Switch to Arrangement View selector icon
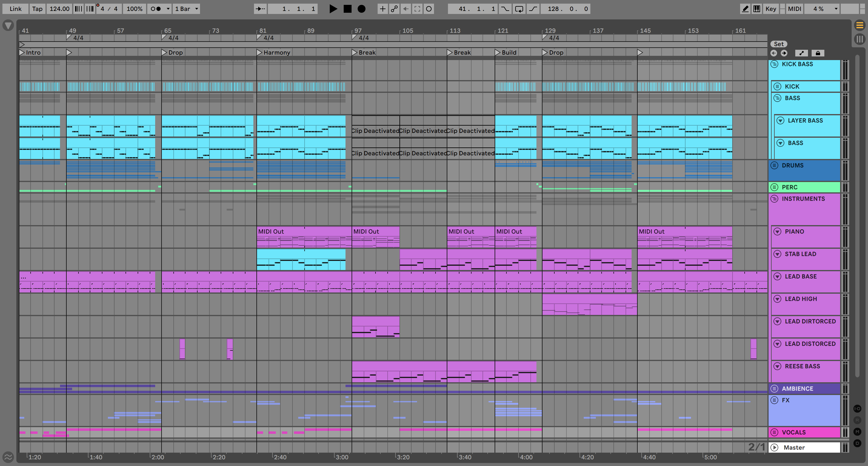Screen dimensions: 868x466 click(860, 25)
